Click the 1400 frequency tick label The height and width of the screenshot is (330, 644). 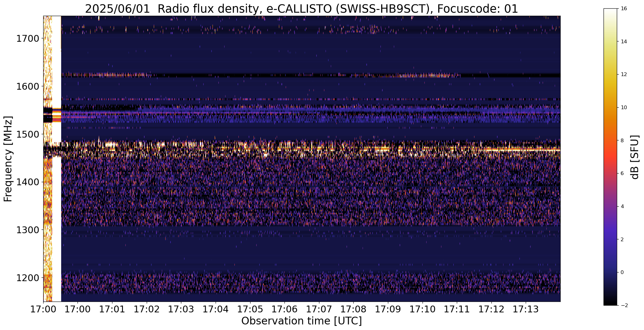27,182
